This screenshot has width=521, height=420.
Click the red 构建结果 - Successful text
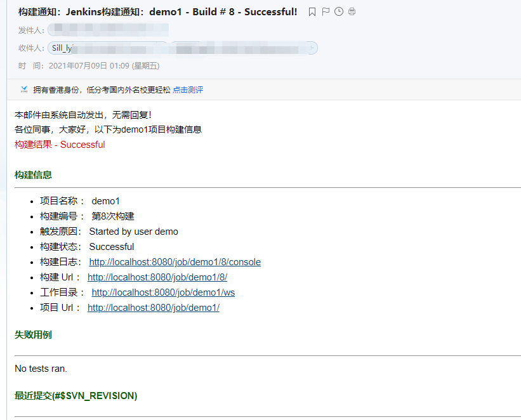click(60, 145)
